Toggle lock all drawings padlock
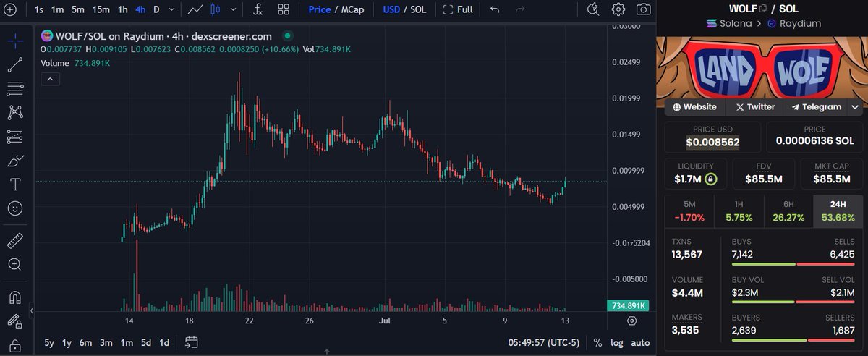868x356 pixels. (14, 345)
